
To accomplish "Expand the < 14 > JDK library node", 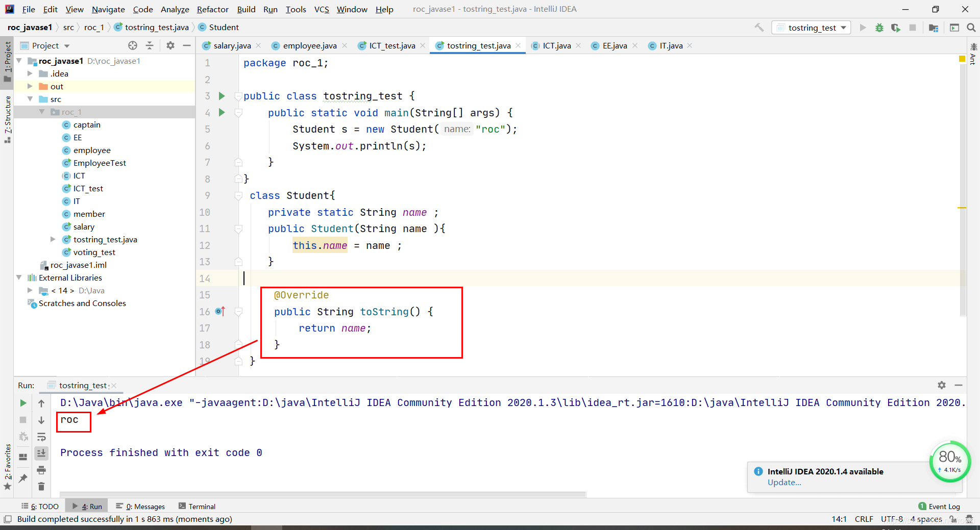I will pos(30,290).
